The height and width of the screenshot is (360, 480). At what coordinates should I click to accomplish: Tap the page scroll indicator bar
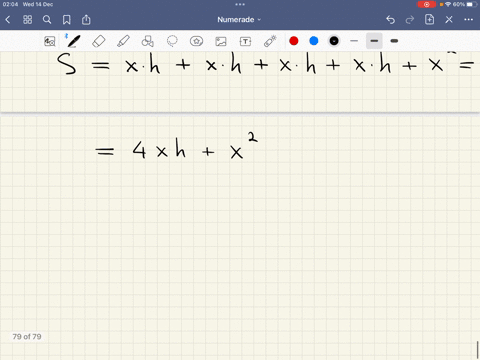click(x=478, y=349)
